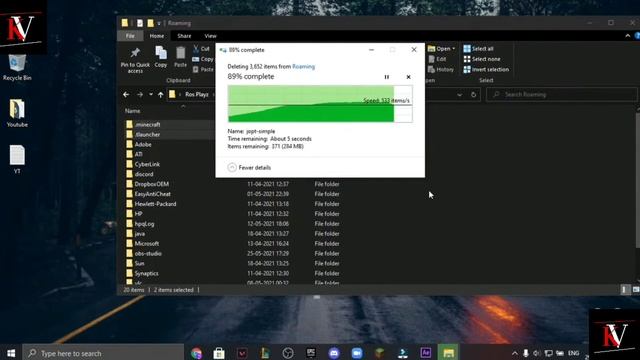Show hidden system tray icons
640x360 pixels.
point(515,353)
